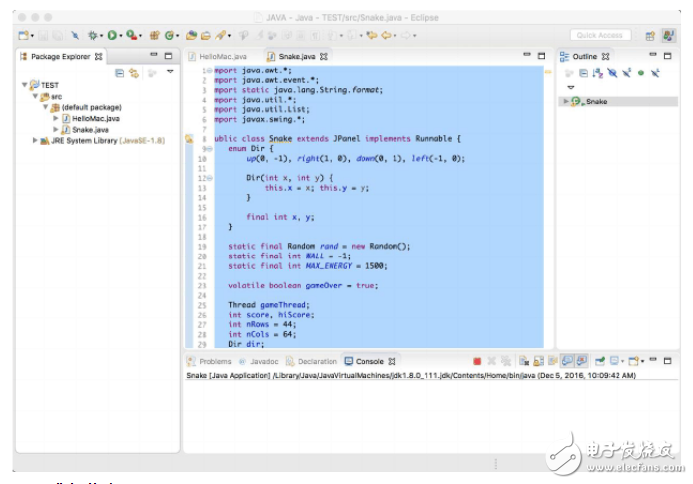
Task: Toggle alphabetical Sort in Outline
Action: [x=598, y=73]
